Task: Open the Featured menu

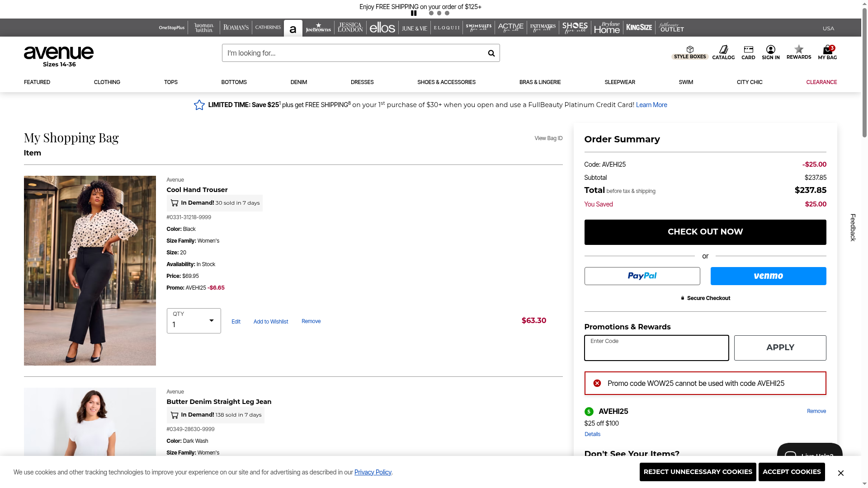Action: [x=37, y=82]
